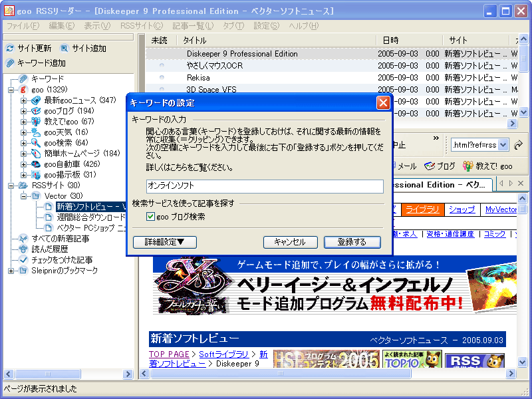Image resolution: width=532 pixels, height=399 pixels.
Task: Expand the goo自動車 node
Action: 23,164
